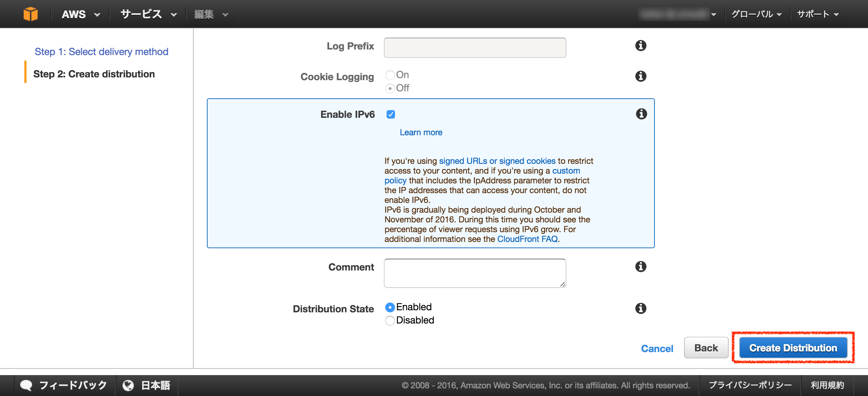Go to Step 1: Select delivery method
This screenshot has height=396, width=868.
[x=101, y=52]
